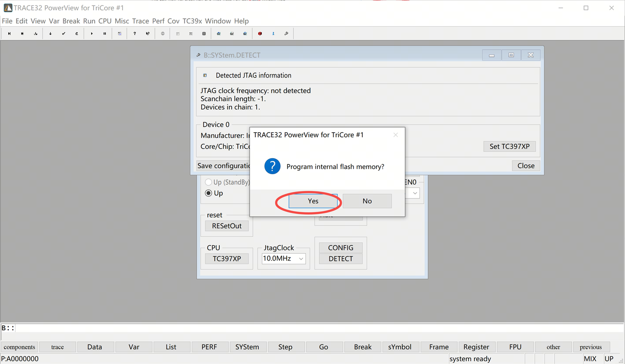Viewport: 625px width, 364px height.
Task: Click the lowercase trace softkey
Action: tap(58, 347)
